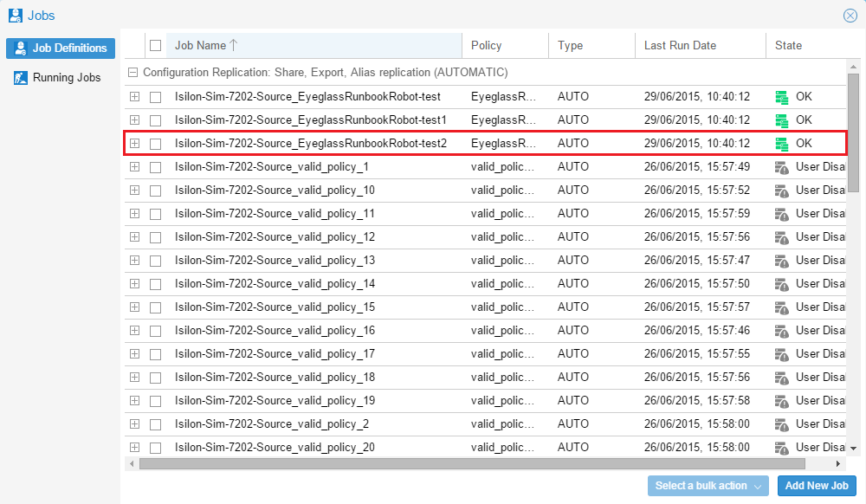Sort by the Last Run Date header
Image resolution: width=866 pixels, height=504 pixels.
[x=701, y=45]
